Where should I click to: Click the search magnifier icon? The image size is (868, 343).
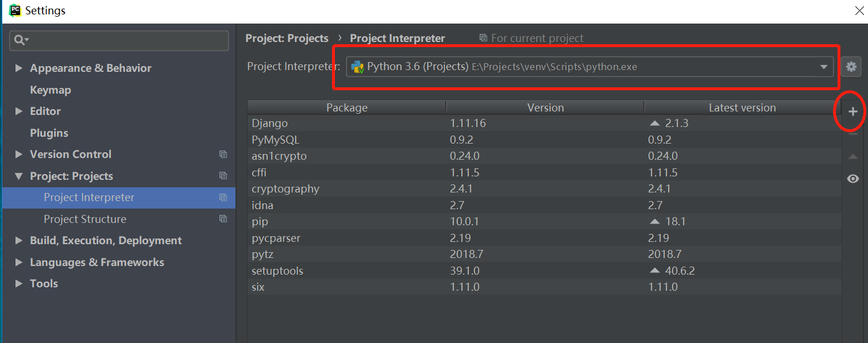pyautogui.click(x=21, y=40)
